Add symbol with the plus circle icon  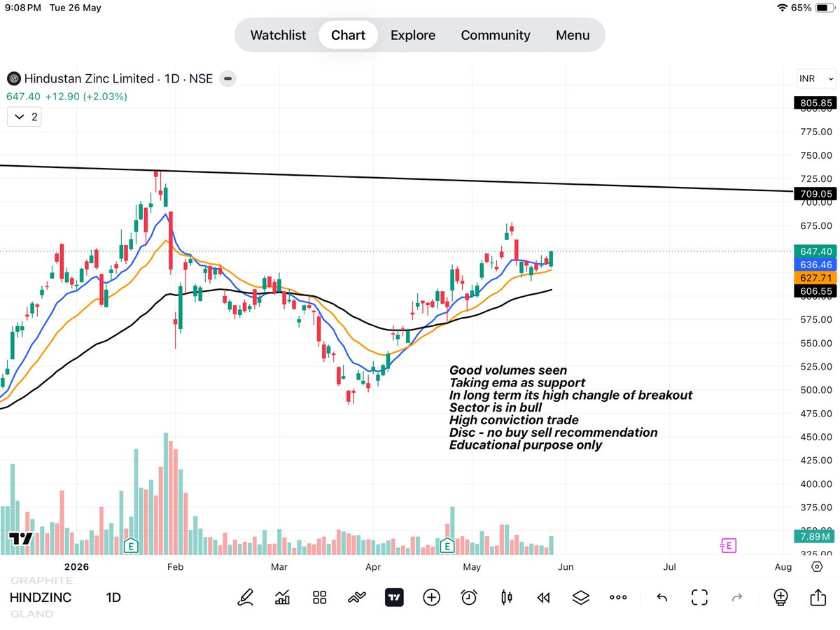coord(431,597)
